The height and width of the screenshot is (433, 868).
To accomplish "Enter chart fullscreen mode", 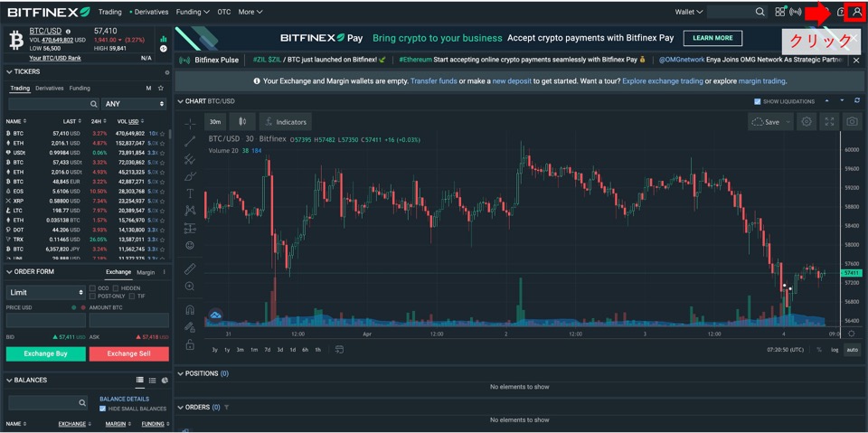I will [829, 121].
